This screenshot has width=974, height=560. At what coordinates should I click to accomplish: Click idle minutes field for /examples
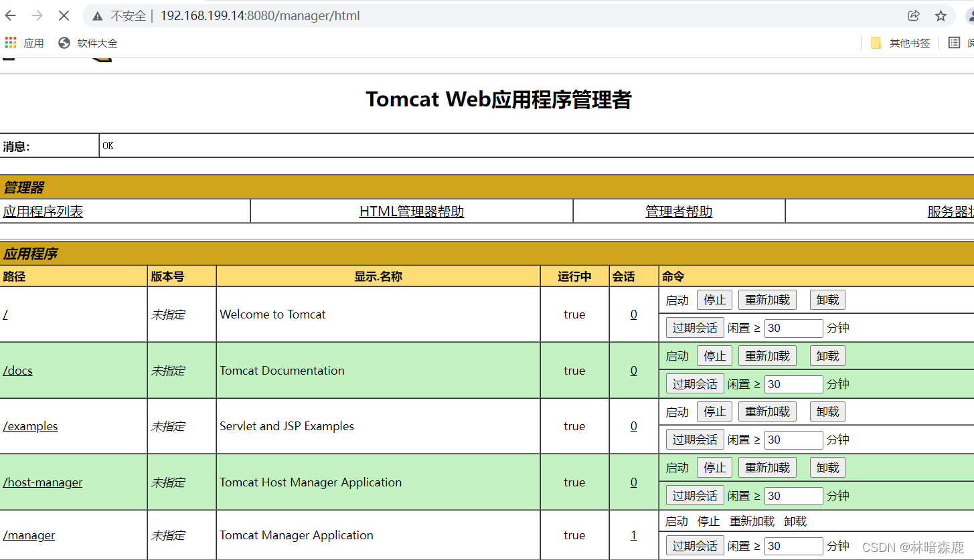pos(793,440)
